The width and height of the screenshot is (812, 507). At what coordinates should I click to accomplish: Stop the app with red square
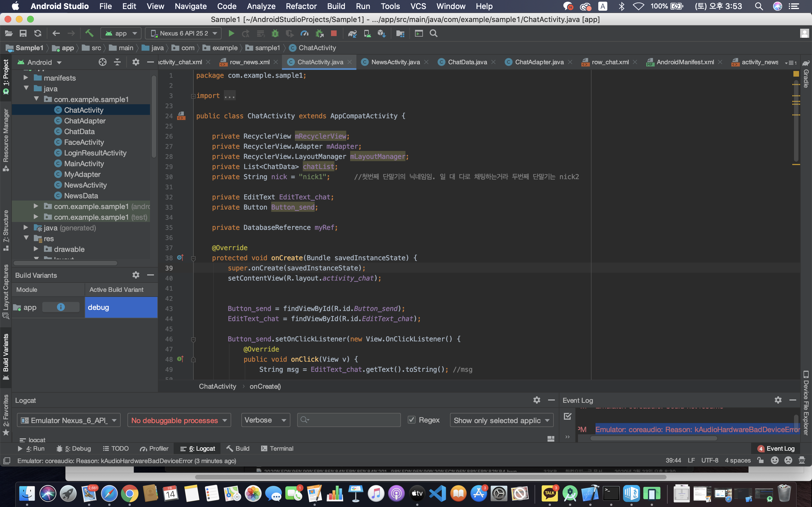tap(334, 33)
